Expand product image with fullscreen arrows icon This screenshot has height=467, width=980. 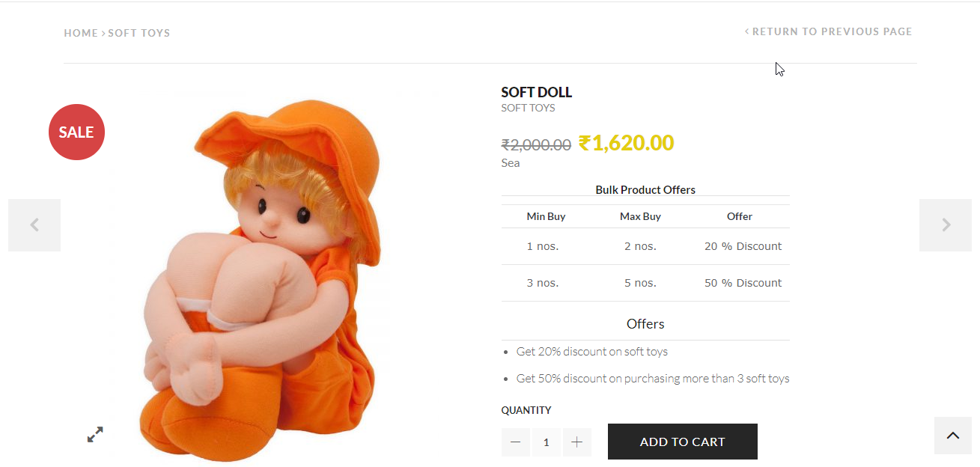coord(95,434)
